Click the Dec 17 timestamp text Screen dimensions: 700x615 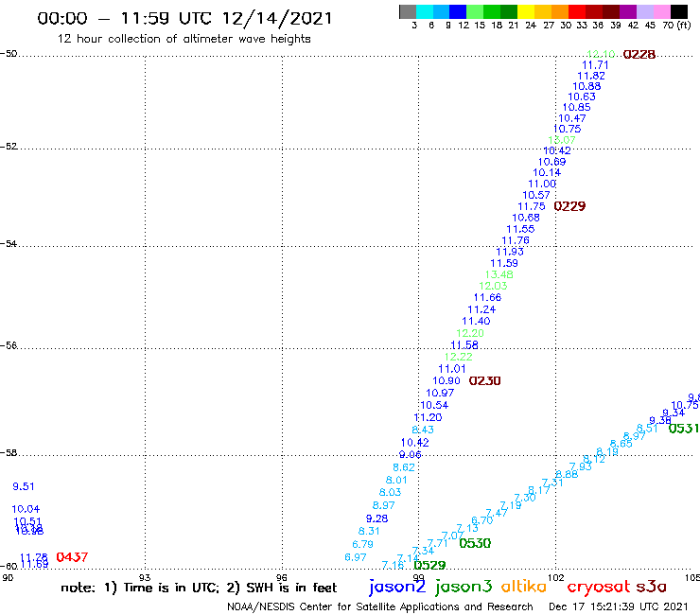(619, 607)
